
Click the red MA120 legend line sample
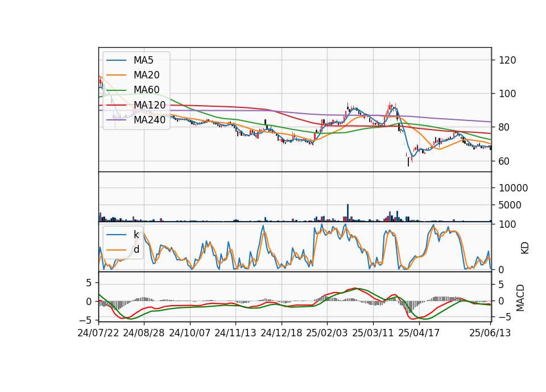[x=116, y=105]
